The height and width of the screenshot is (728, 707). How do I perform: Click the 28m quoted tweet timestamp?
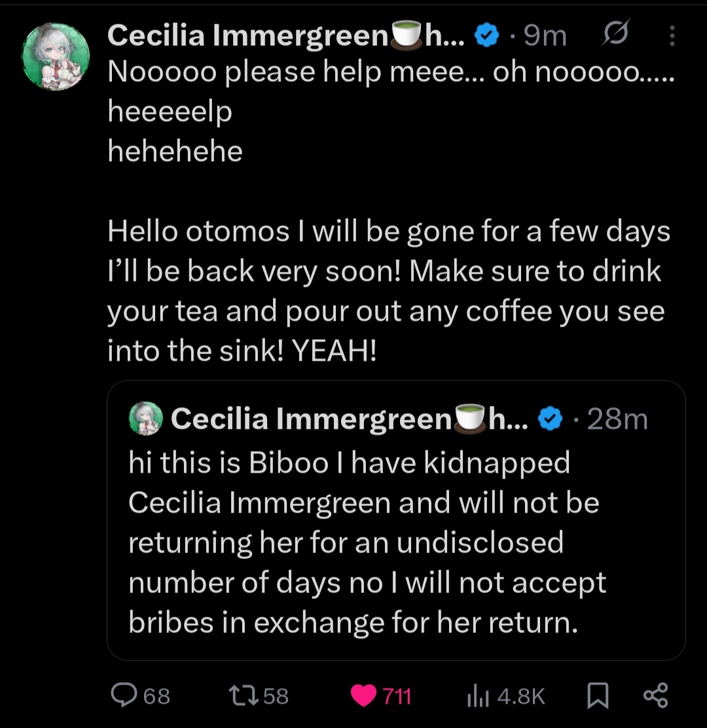[x=617, y=419]
